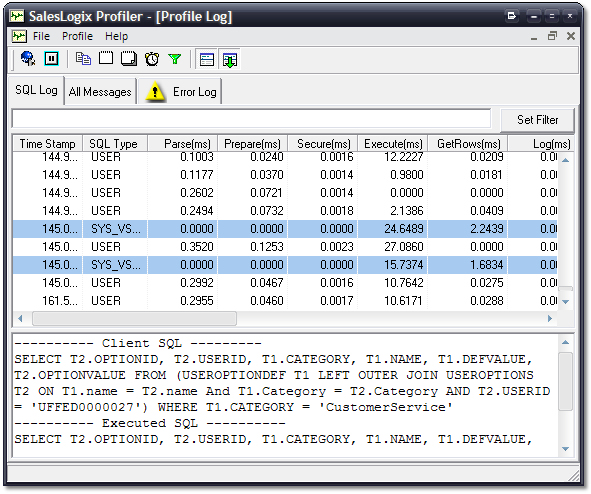Select the row with Execute 2.1386

285,211
